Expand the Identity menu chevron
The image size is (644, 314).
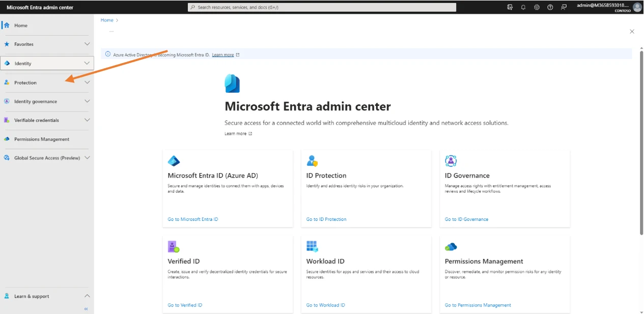tap(87, 63)
